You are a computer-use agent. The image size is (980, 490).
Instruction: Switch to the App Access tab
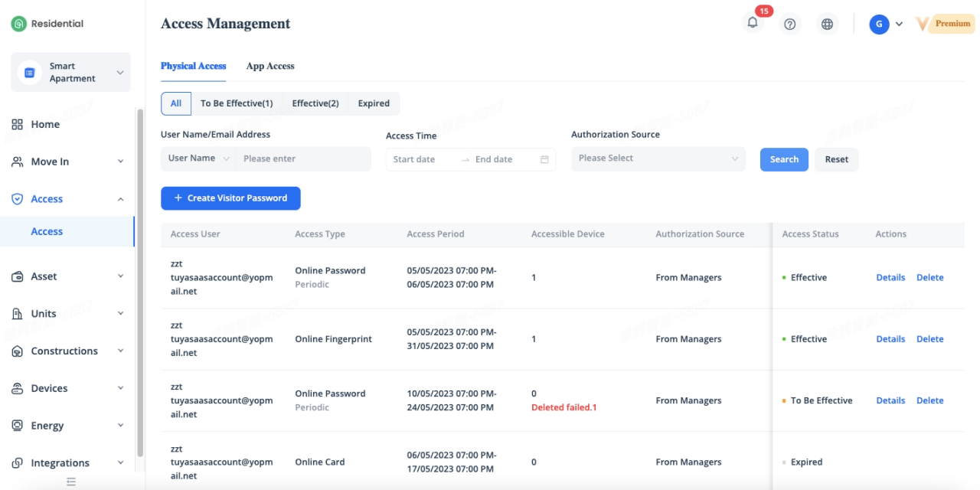(270, 66)
